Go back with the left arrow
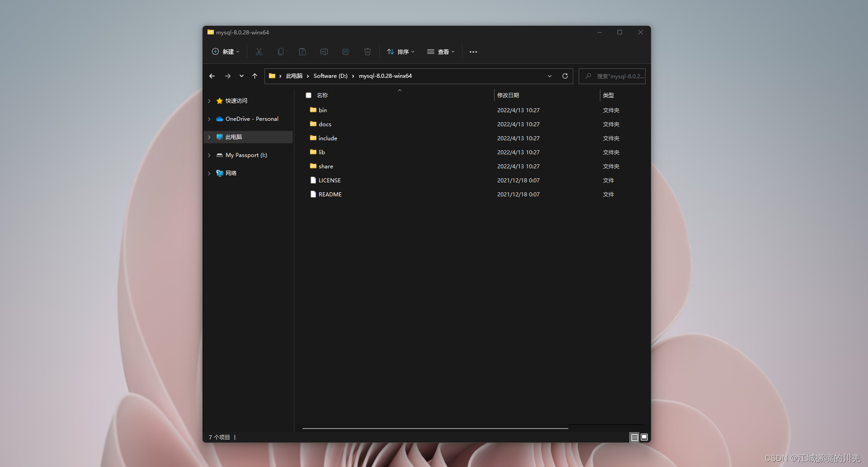 pyautogui.click(x=212, y=76)
